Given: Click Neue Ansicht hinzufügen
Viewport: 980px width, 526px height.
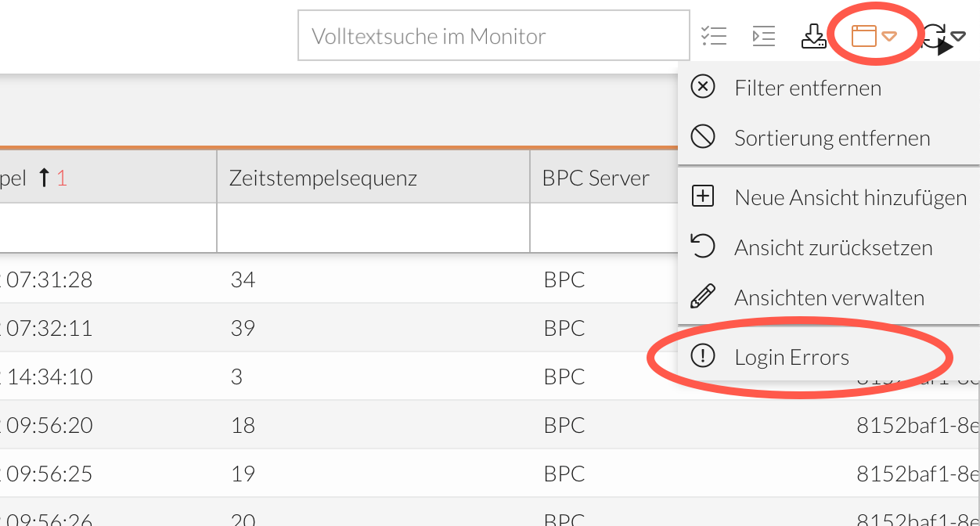Looking at the screenshot, I should (850, 196).
